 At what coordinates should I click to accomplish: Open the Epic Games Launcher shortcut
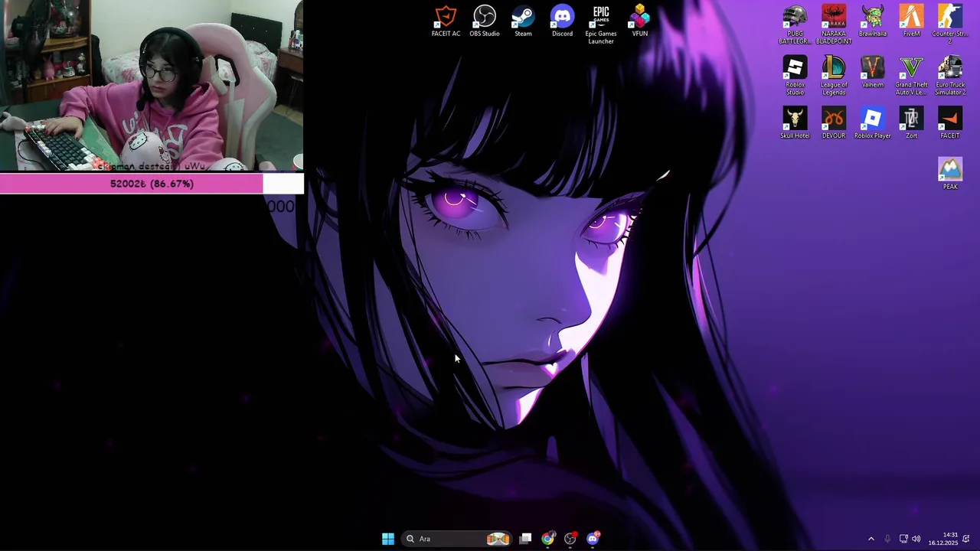point(601,25)
